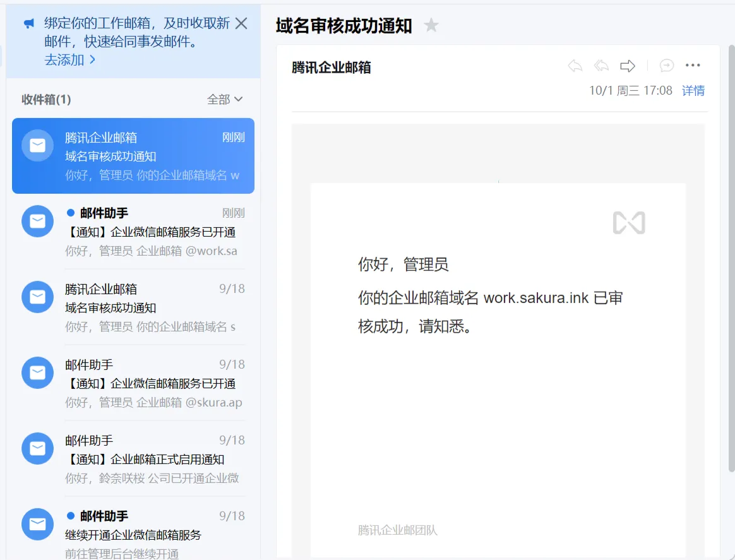This screenshot has height=560, width=735.
Task: Click the reading pane vertical scrollbar
Action: click(731, 258)
